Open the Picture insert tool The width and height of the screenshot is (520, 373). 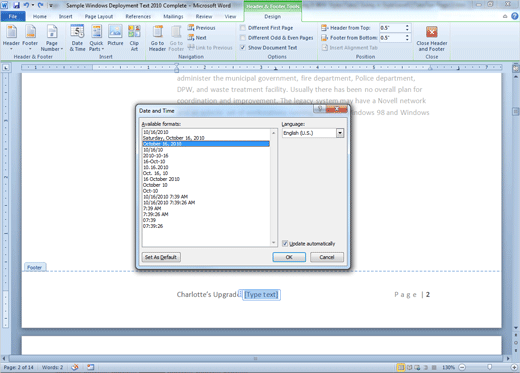coord(115,32)
